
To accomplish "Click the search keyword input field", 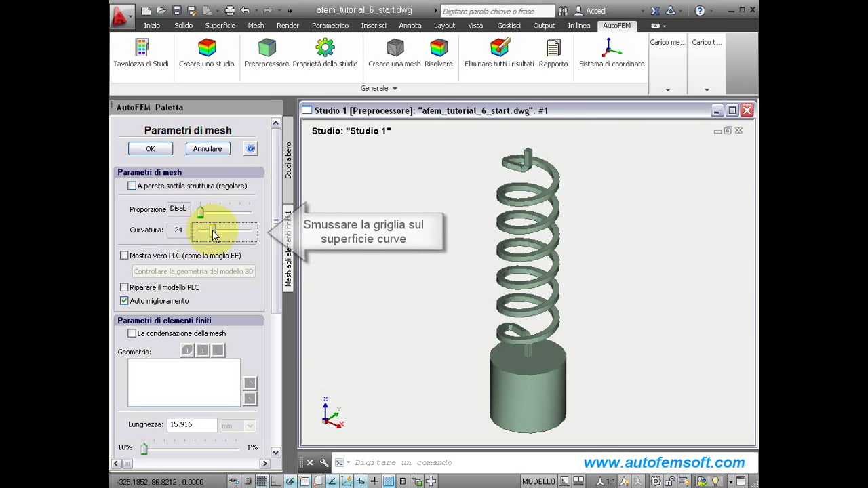I will 497,11.
